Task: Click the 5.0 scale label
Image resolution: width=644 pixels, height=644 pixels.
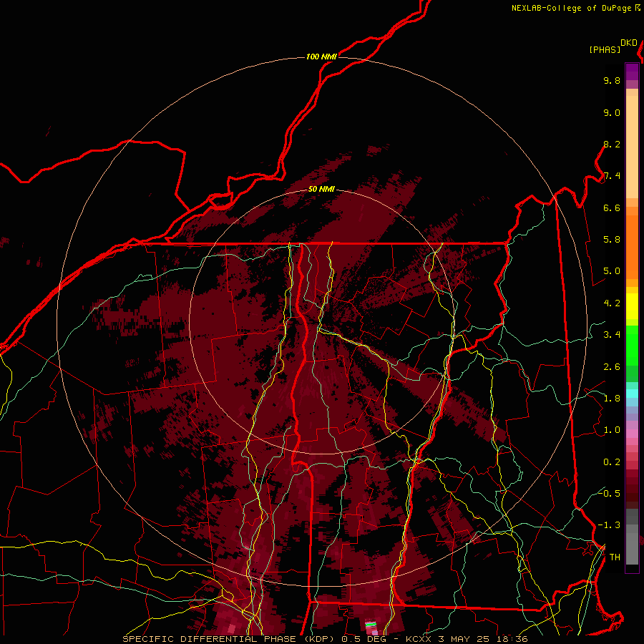Action: (x=612, y=271)
